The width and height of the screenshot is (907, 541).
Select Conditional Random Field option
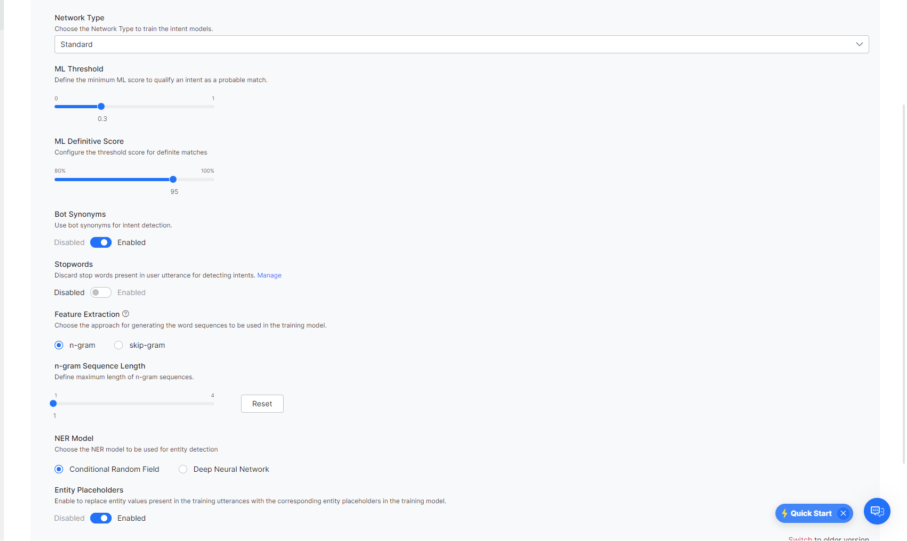coord(59,469)
